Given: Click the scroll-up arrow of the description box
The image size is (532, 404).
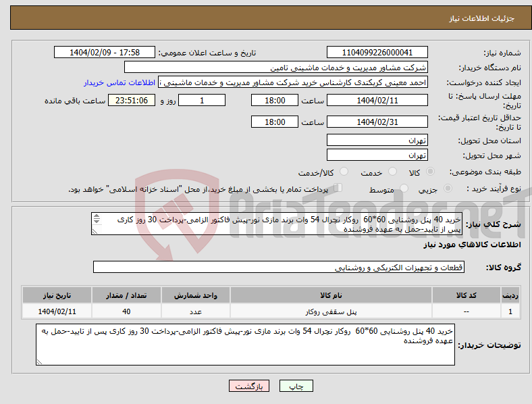Looking at the screenshot, I should [97, 216].
